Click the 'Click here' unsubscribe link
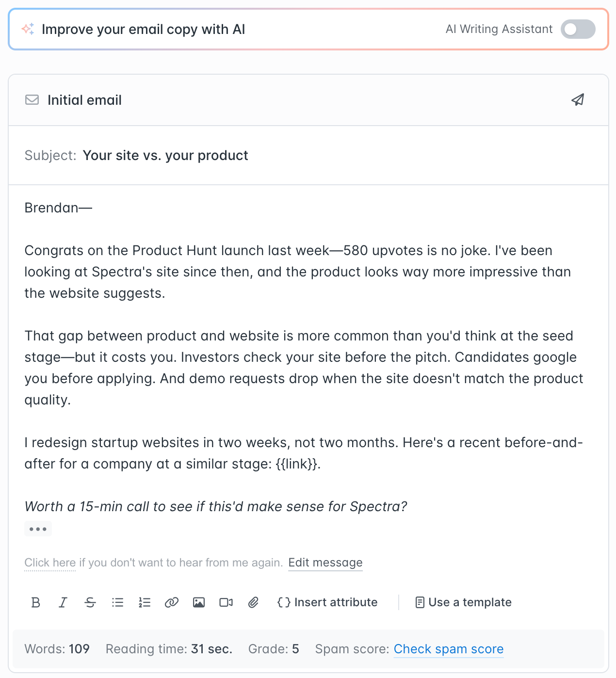This screenshot has width=616, height=678. coord(50,563)
